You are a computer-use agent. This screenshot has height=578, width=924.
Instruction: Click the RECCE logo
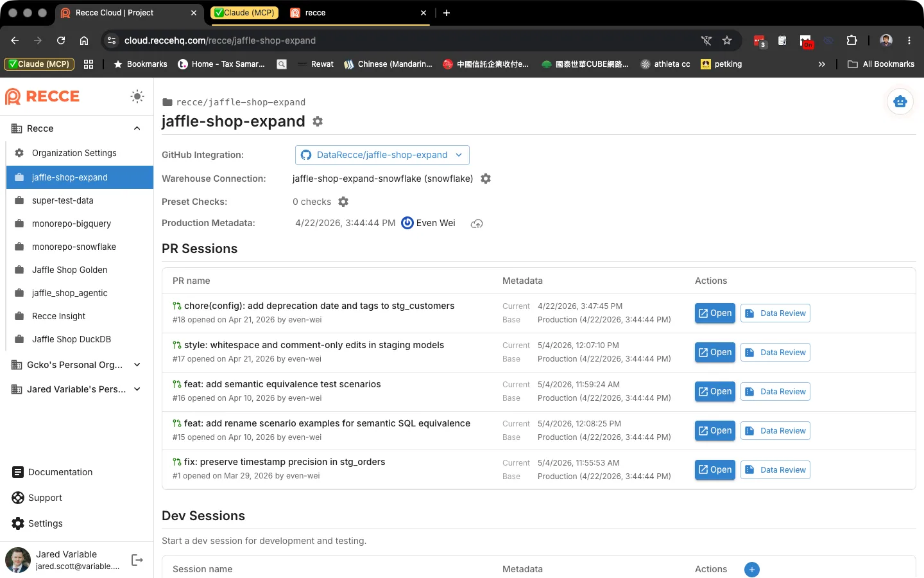pyautogui.click(x=42, y=96)
